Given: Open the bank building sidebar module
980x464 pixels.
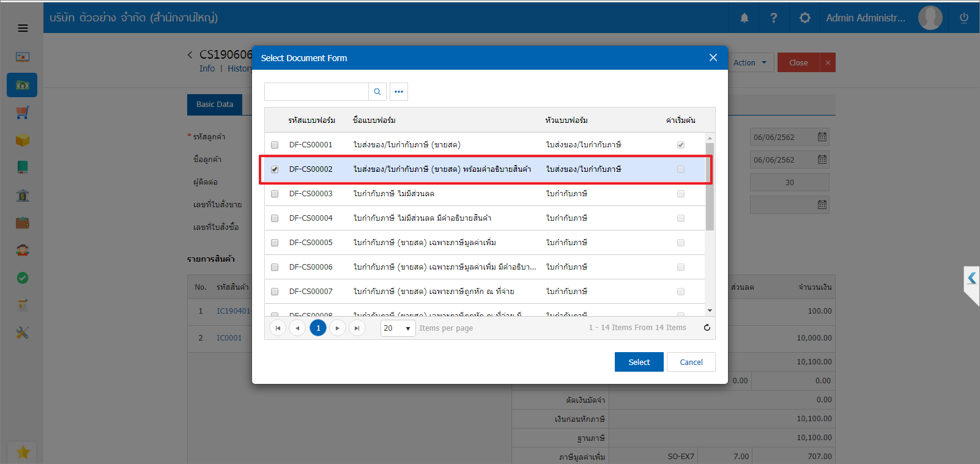Looking at the screenshot, I should coord(23,196).
